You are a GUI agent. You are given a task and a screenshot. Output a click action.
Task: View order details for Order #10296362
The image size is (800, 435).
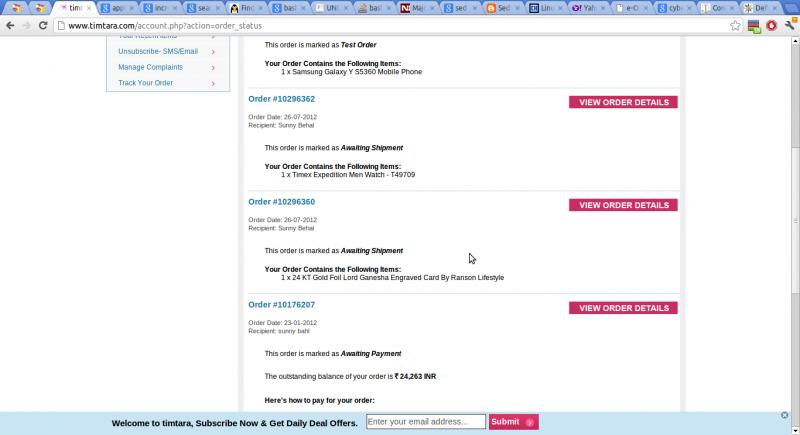click(623, 103)
